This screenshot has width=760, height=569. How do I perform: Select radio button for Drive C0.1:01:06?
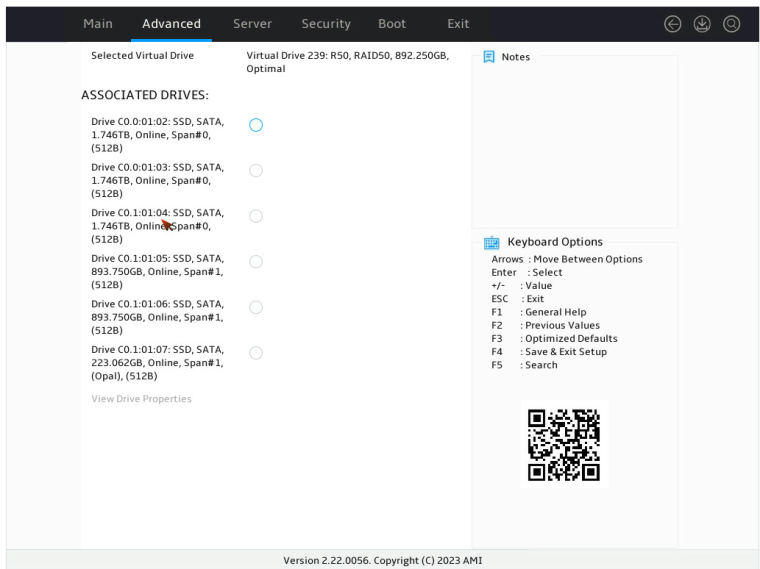pos(256,307)
